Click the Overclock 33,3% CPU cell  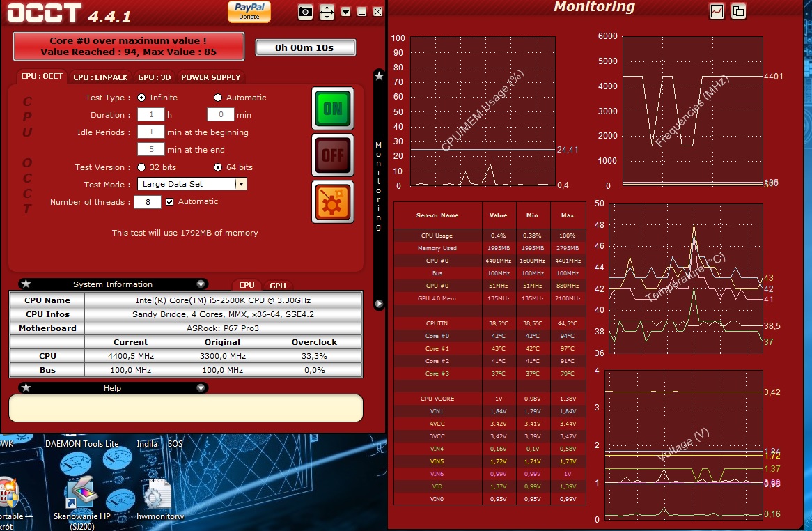314,356
